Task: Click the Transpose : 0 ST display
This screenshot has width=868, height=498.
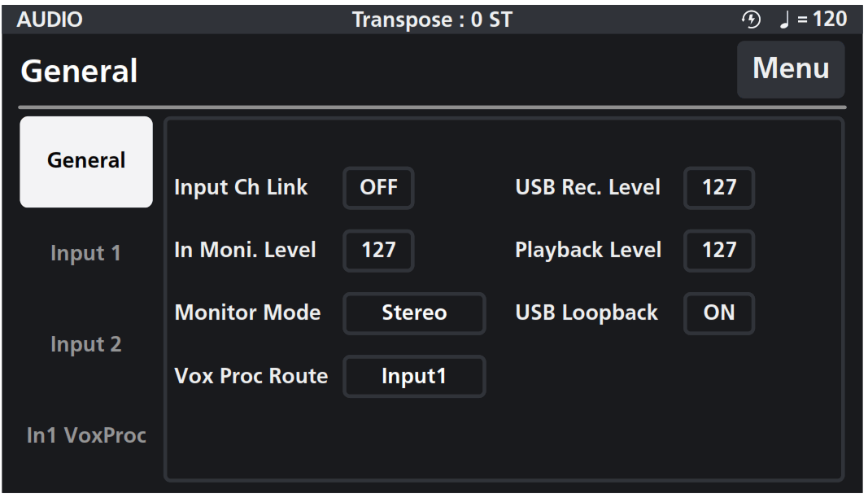Action: pyautogui.click(x=432, y=20)
